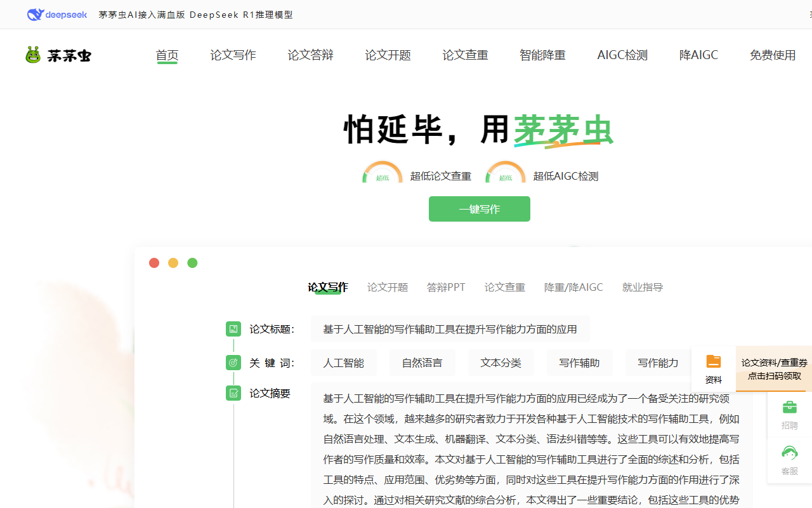Image resolution: width=812 pixels, height=508 pixels.
Task: Click the 超低论文查重 label
Action: [441, 176]
